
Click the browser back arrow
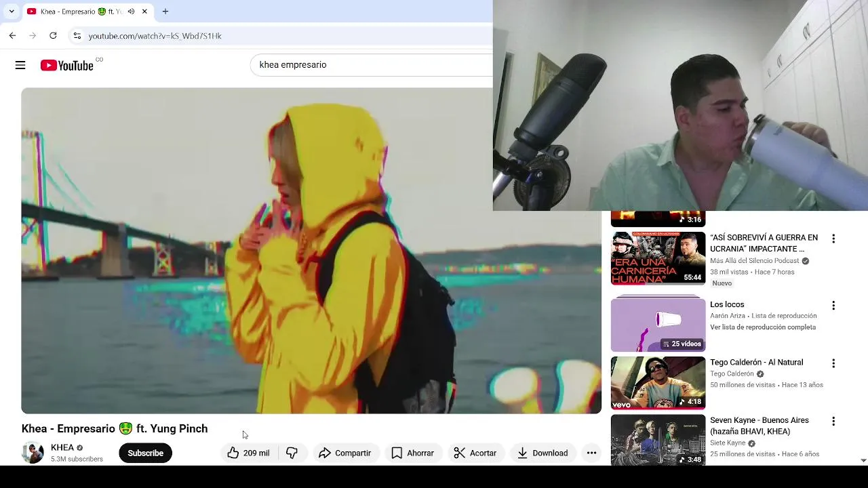tap(12, 35)
